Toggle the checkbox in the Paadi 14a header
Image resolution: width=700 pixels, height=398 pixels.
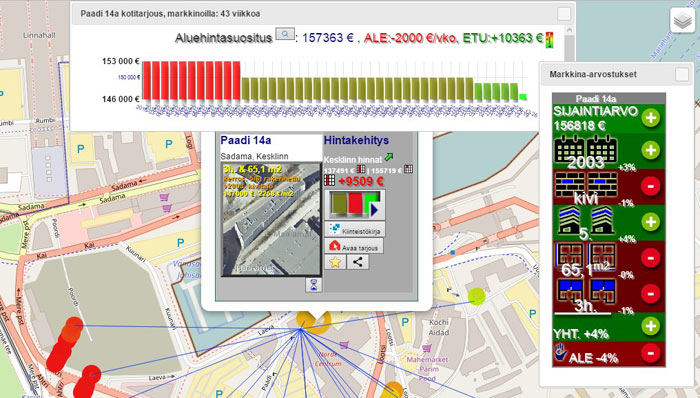pos(564,14)
